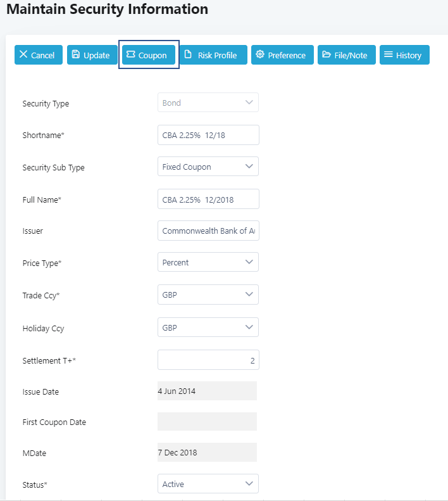The image size is (448, 501).
Task: Open the Security Sub Type dropdown
Action: pyautogui.click(x=208, y=167)
